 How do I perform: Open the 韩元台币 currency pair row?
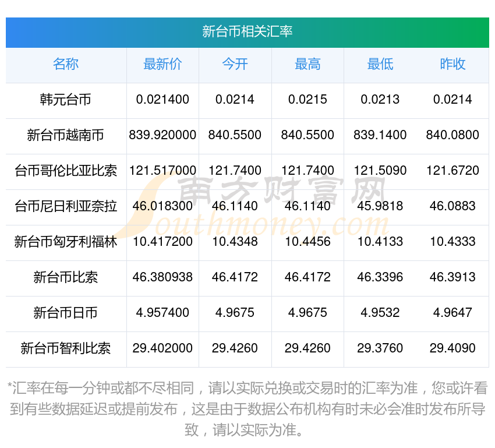(x=66, y=100)
